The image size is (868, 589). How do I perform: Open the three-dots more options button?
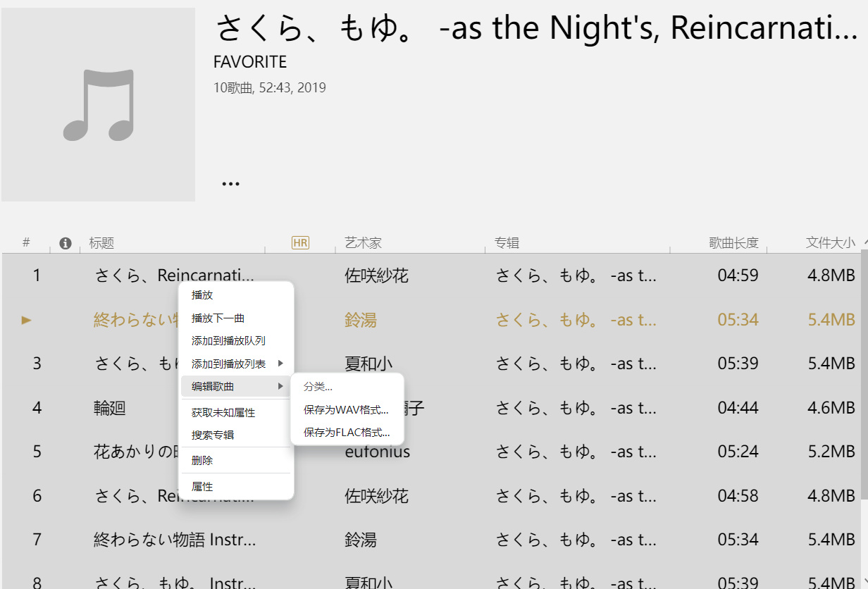[230, 183]
